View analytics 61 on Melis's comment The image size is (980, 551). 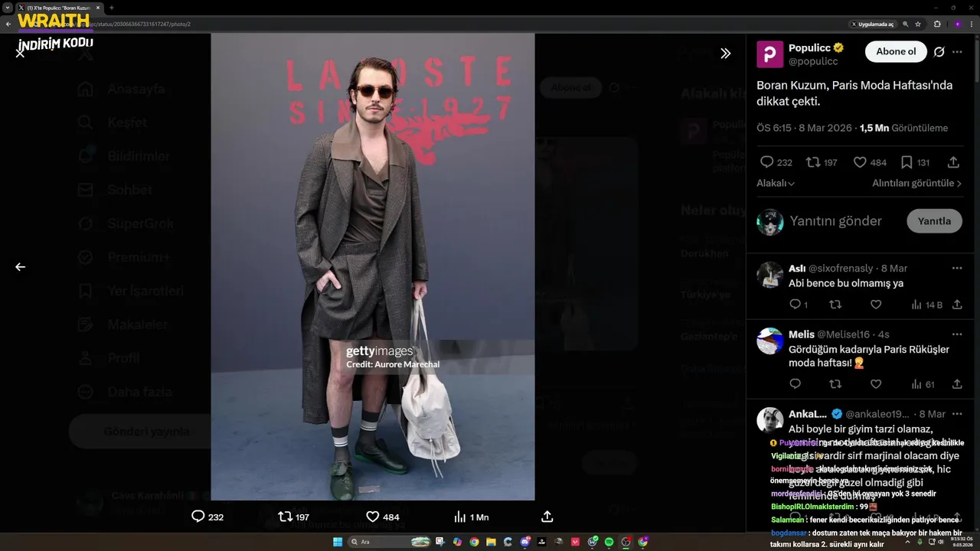[923, 384]
